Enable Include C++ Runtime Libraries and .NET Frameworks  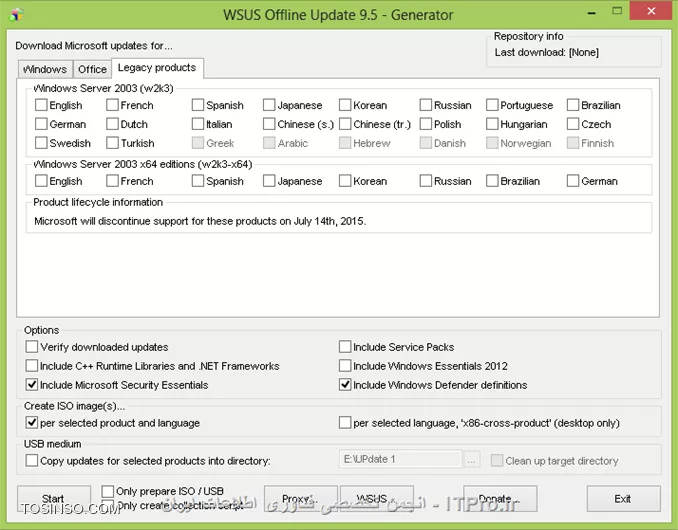32,366
